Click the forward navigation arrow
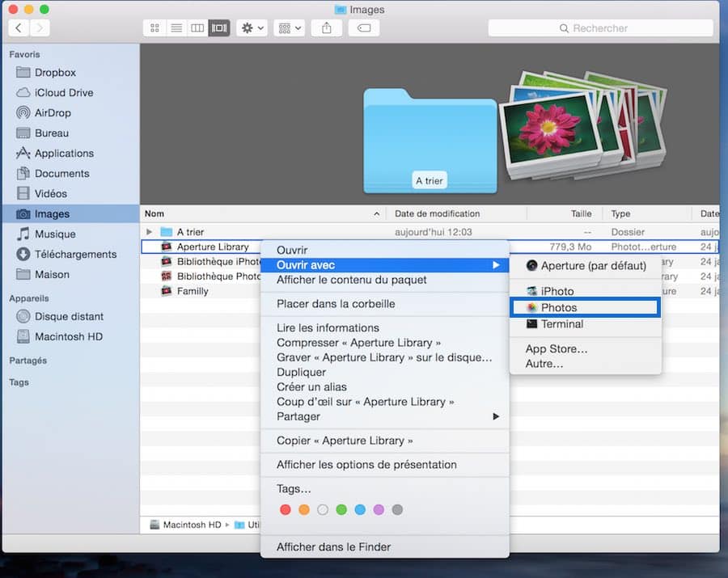Image resolution: width=728 pixels, height=578 pixels. click(x=40, y=28)
